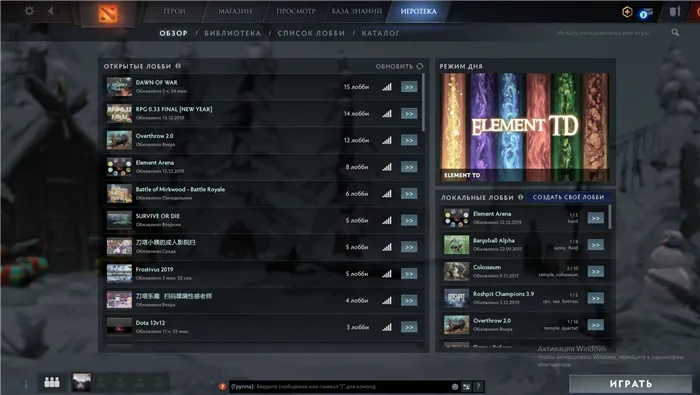Expand the Overthrow 2.0 open lobbies arrows
Viewport: 700px width, 395px height.
(x=409, y=140)
